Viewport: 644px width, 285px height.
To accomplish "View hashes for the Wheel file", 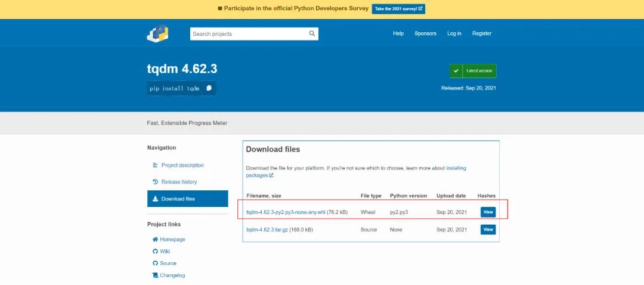I will pos(488,212).
